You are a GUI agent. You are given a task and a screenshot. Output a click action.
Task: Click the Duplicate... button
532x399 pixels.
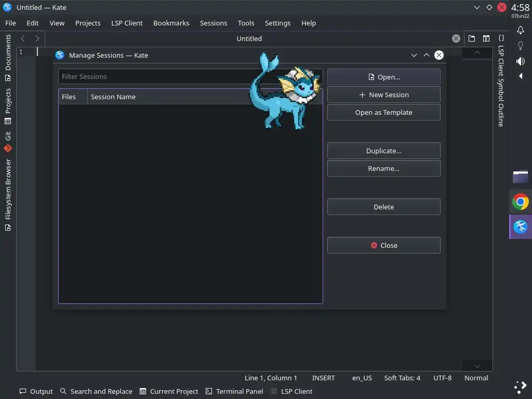click(384, 151)
